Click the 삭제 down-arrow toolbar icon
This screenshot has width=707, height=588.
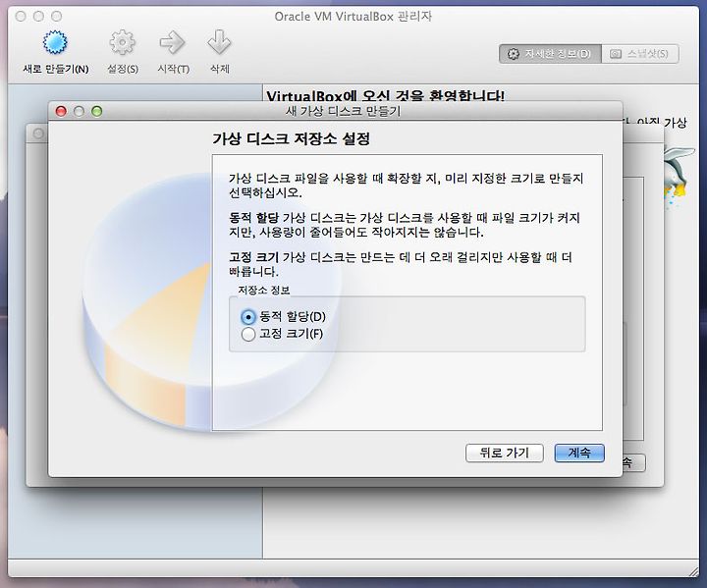click(x=219, y=42)
